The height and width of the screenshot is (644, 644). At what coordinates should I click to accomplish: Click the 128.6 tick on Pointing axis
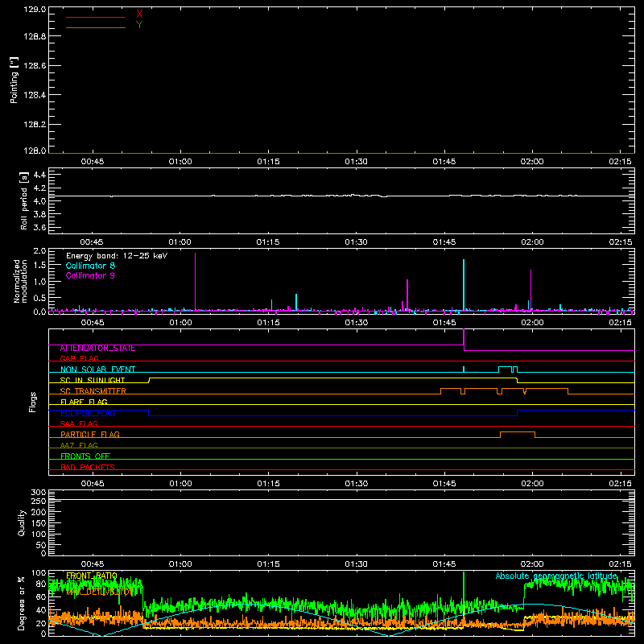35,66
